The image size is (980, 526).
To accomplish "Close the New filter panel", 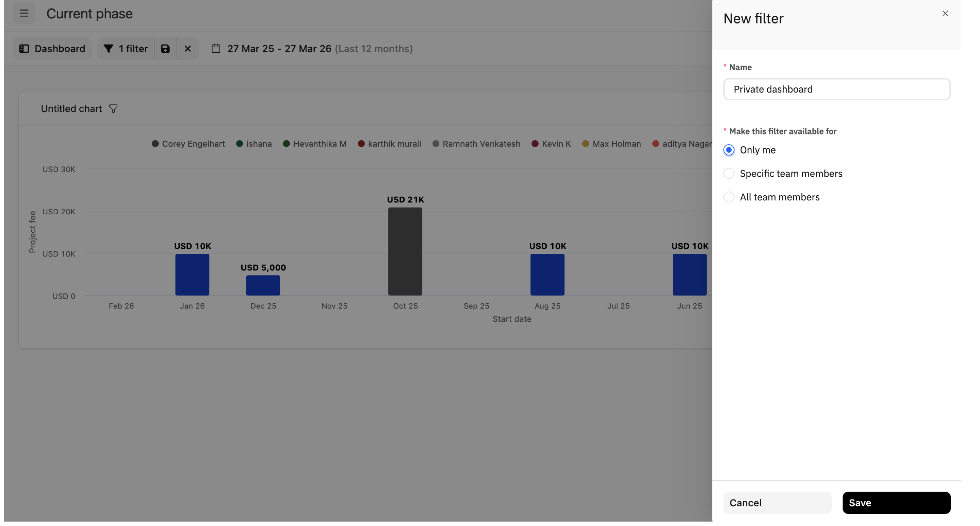I will (945, 13).
